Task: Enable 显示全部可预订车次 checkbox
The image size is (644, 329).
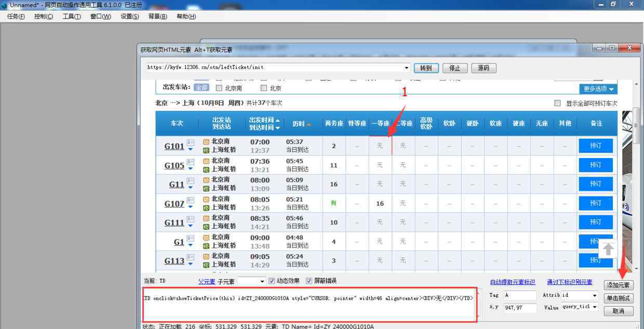Action: (557, 103)
